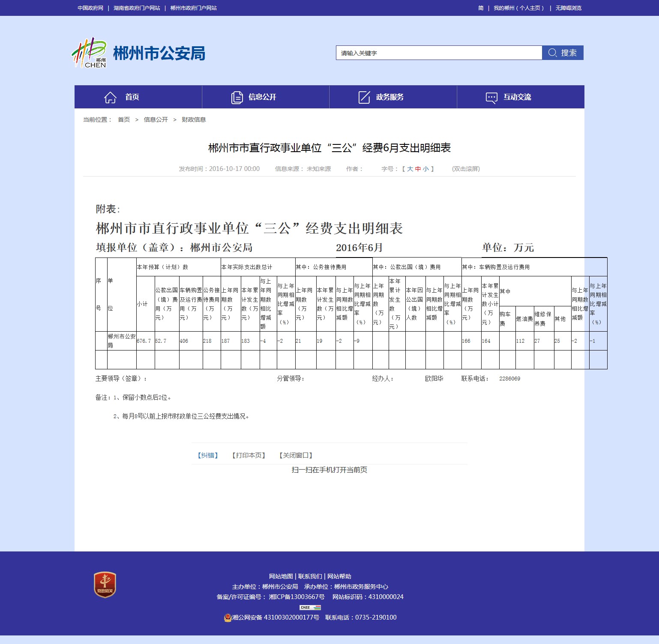Set font size to 大
The width and height of the screenshot is (659, 644).
(410, 169)
